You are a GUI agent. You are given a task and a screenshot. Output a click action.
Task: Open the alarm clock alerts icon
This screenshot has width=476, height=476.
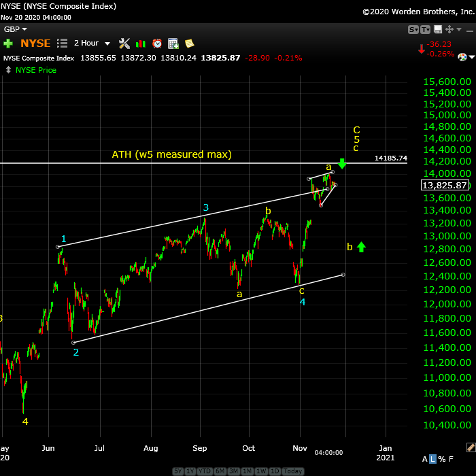(157, 44)
